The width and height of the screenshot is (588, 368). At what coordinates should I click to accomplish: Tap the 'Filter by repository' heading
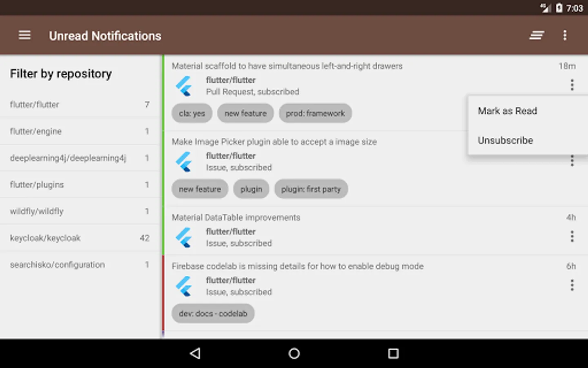(61, 74)
